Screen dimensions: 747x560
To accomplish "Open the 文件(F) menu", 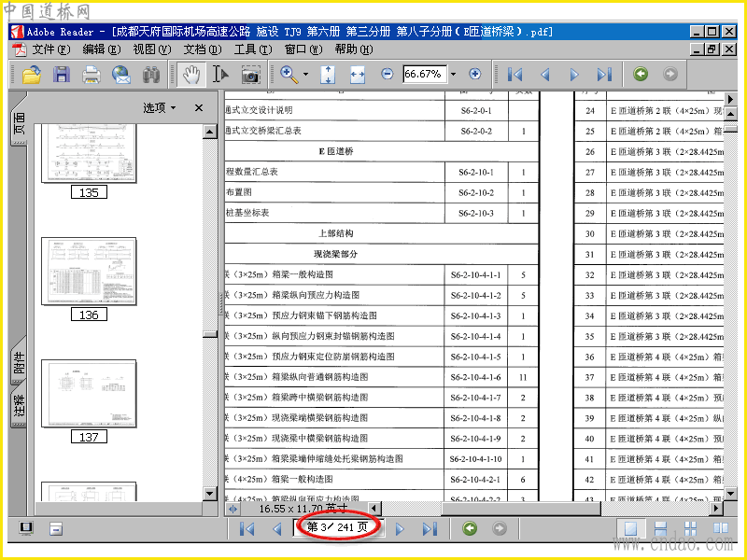I will [x=50, y=49].
